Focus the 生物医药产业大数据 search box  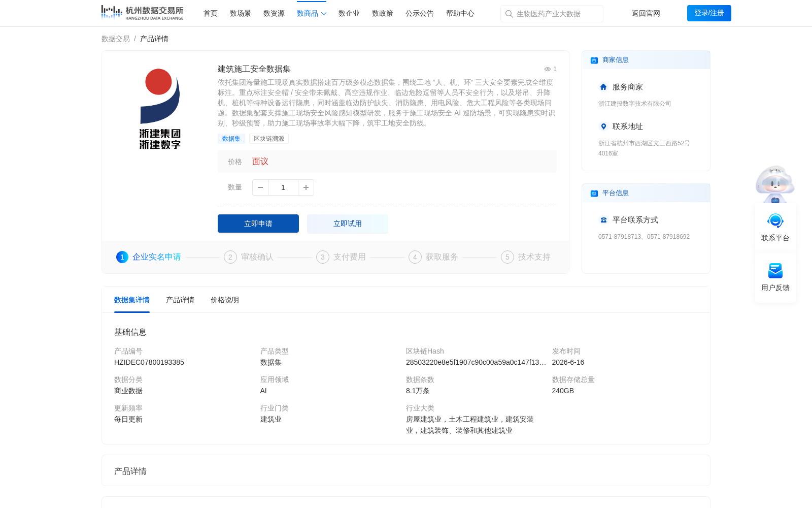pos(552,14)
